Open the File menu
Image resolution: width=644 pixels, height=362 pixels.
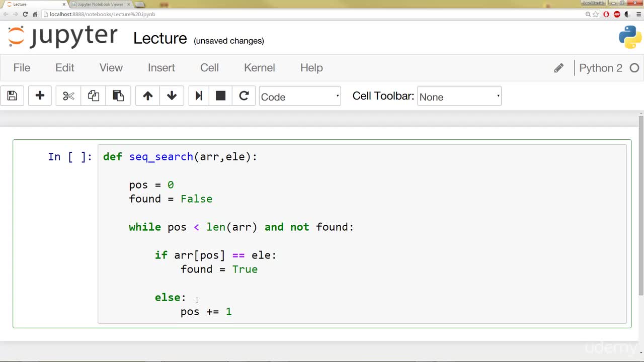tap(22, 68)
